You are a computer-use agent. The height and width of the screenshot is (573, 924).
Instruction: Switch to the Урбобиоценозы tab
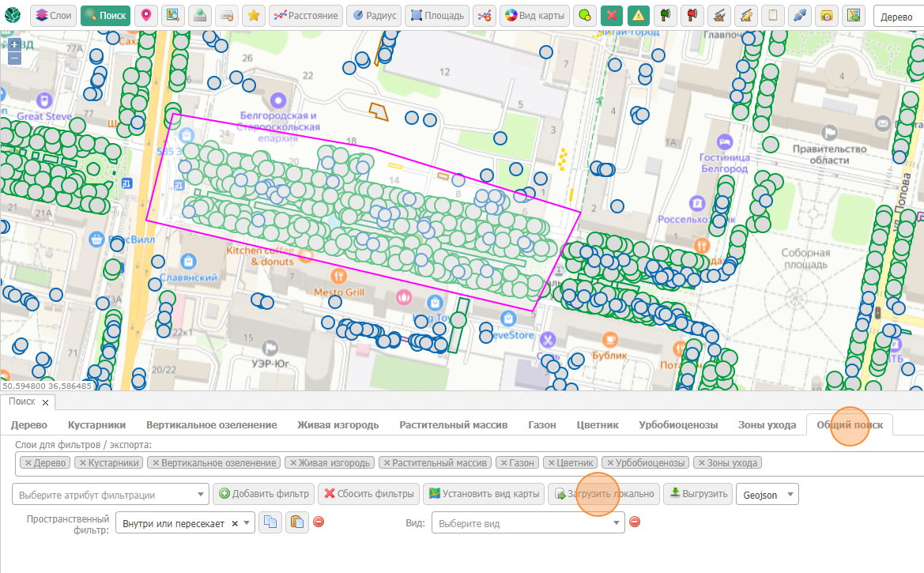(678, 425)
